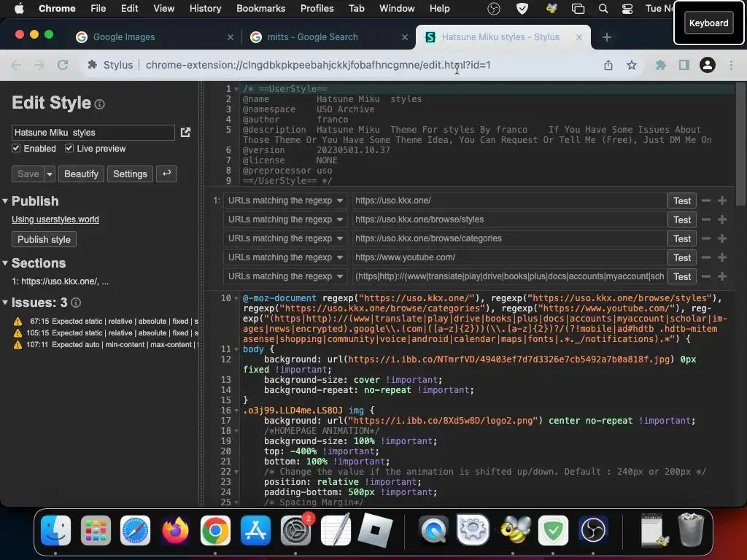This screenshot has width=747, height=560.
Task: Remove the browse/styles URL rule with minus
Action: [706, 219]
